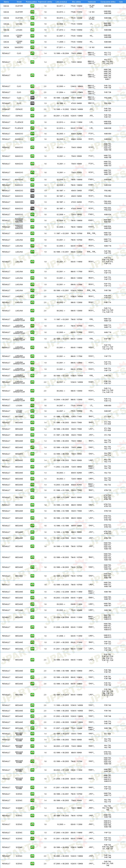Select 09.2001 -> 10.2002 production years cell
This screenshot has width=126, height=868.
point(61,116)
